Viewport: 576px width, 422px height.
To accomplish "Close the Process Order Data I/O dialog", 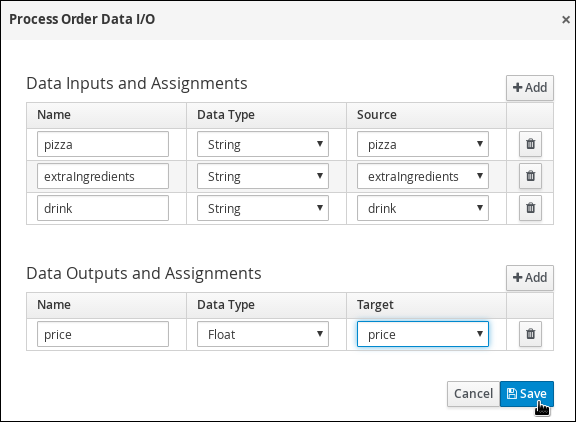I will coord(566,19).
